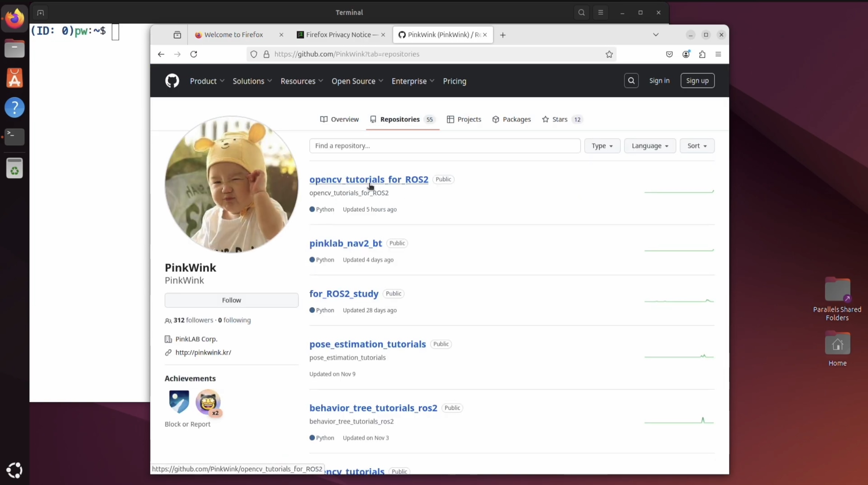Click the Follow button
868x485 pixels.
[x=231, y=300]
